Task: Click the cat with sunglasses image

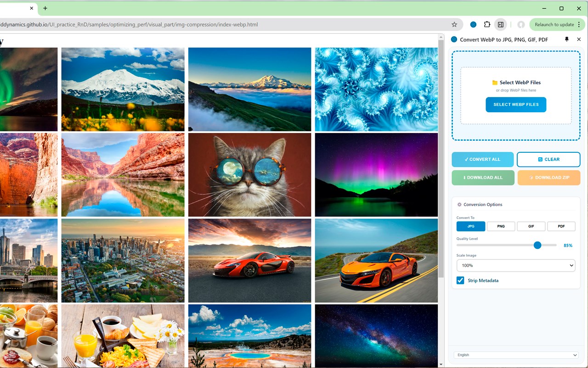Action: [x=249, y=175]
